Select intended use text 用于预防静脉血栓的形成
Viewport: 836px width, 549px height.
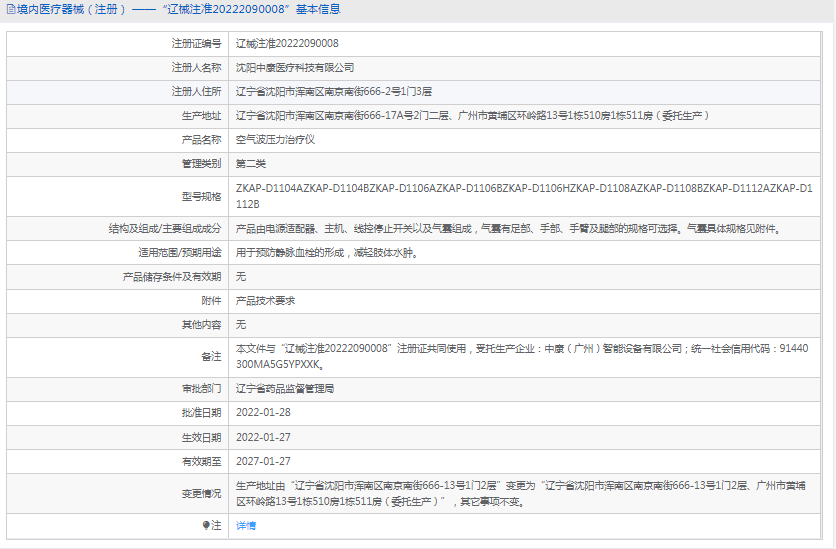click(327, 253)
